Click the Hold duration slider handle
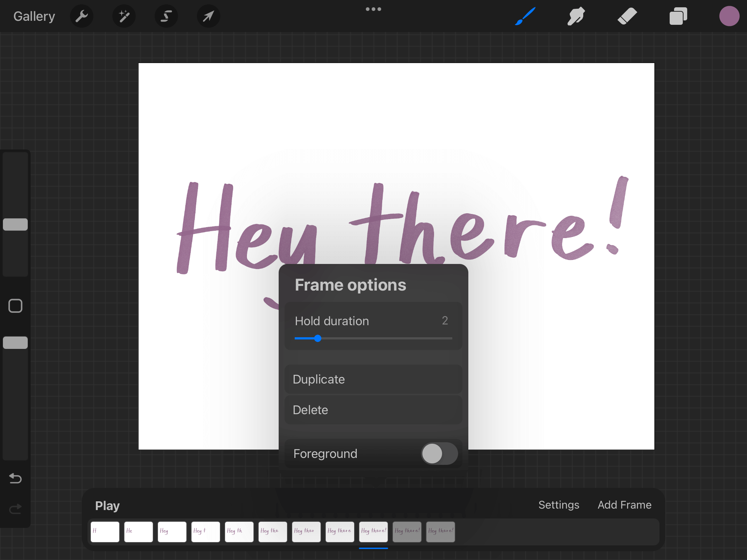747x560 pixels. [318, 338]
